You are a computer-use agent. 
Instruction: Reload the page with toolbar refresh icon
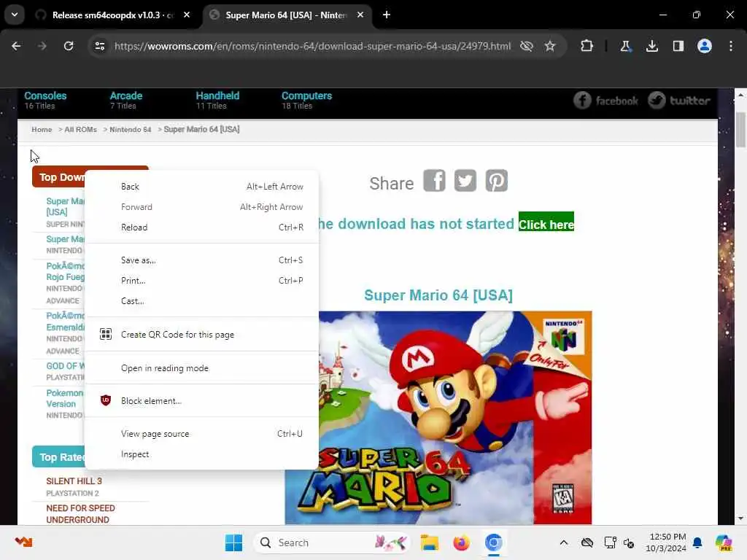pyautogui.click(x=69, y=46)
